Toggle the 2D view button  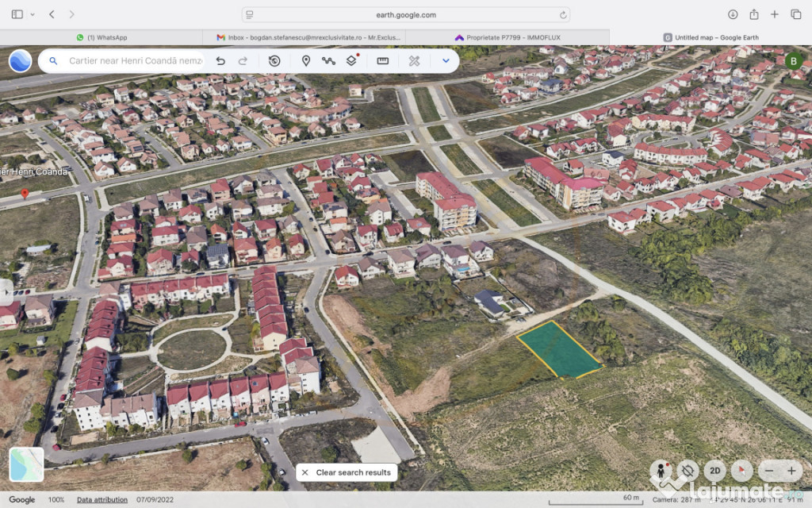click(714, 471)
